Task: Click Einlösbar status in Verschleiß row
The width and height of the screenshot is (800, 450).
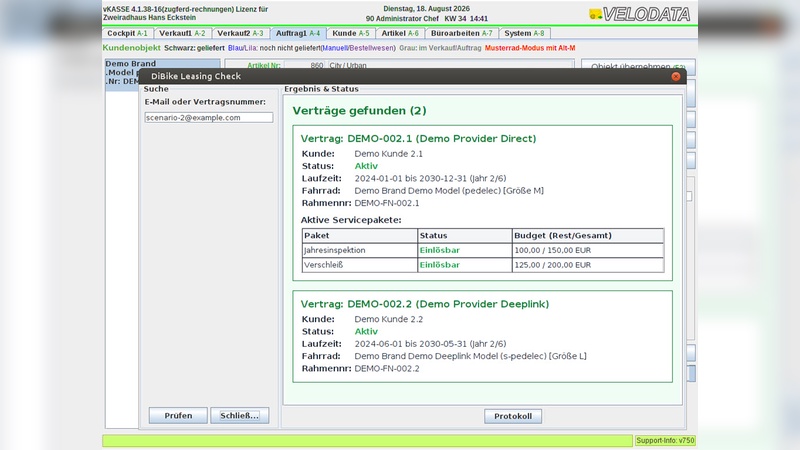Action: [x=439, y=265]
